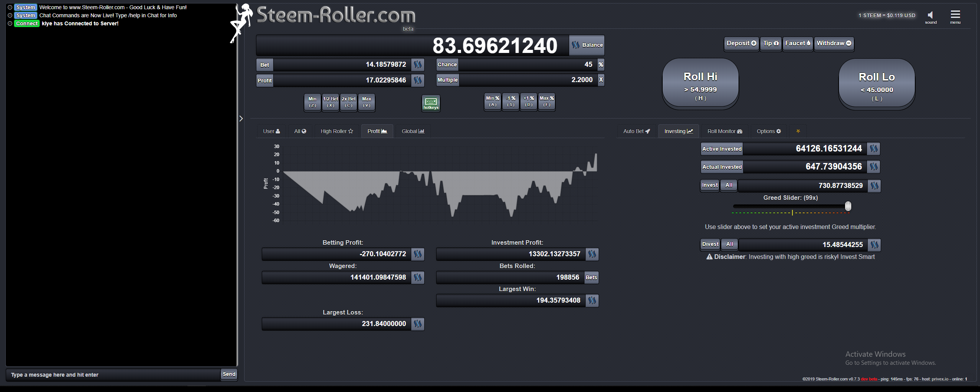Viewport: 980px width, 392px height.
Task: Click the Multiple value field
Action: click(x=528, y=80)
